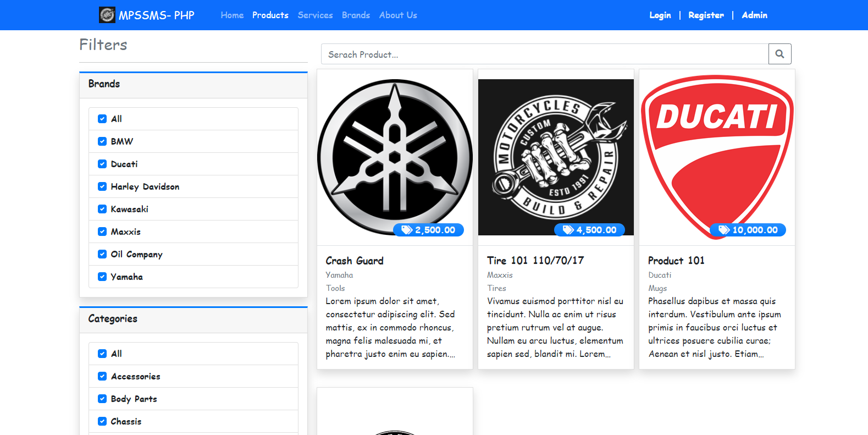
Task: Disable the Maxxis brand filter
Action: (x=102, y=232)
